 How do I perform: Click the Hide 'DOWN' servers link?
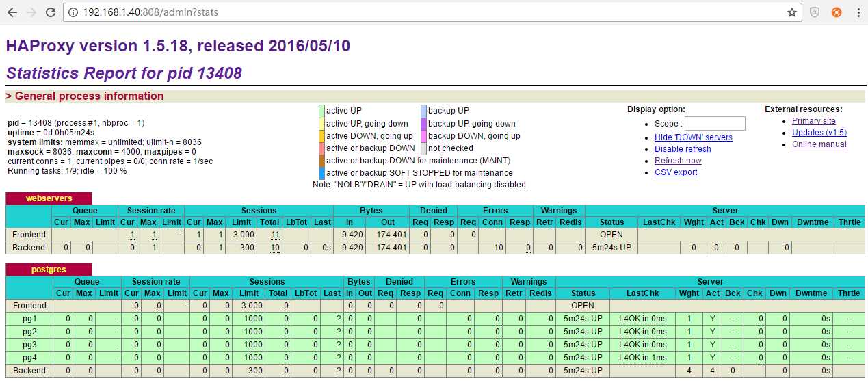pyautogui.click(x=693, y=137)
